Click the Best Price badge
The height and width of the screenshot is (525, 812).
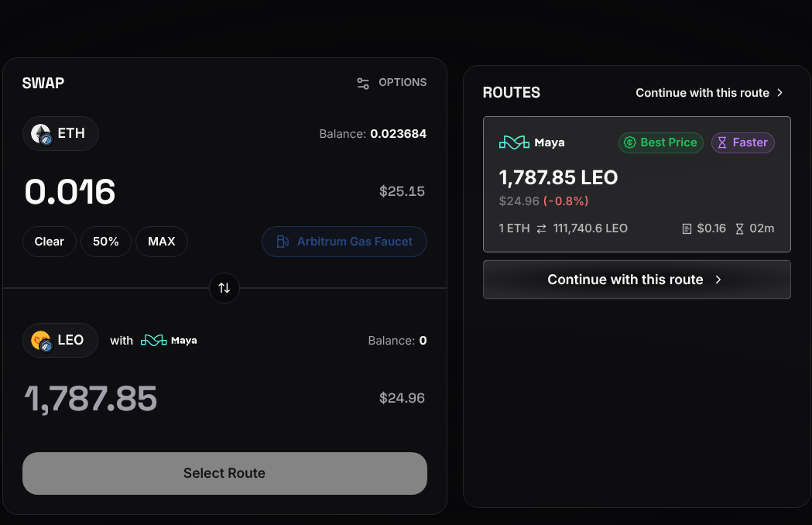click(x=661, y=142)
